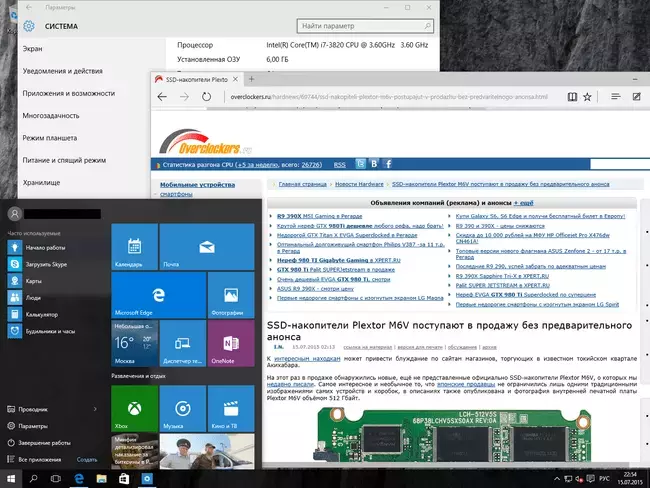Select Хранилище in Settings sidebar
Image resolution: width=650 pixels, height=488 pixels.
pos(41,182)
